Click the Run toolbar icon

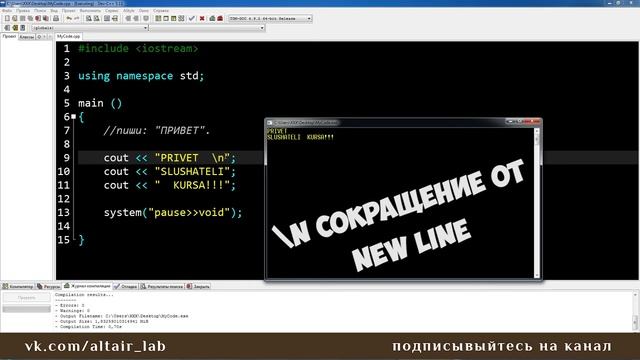pyautogui.click(x=166, y=18)
